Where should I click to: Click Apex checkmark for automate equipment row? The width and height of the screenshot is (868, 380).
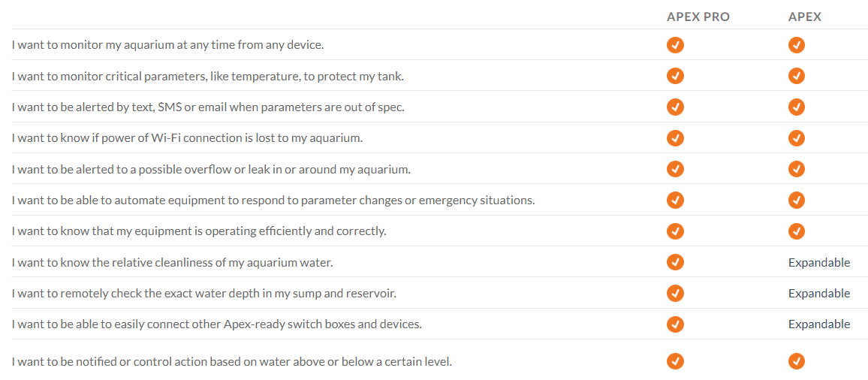click(797, 200)
